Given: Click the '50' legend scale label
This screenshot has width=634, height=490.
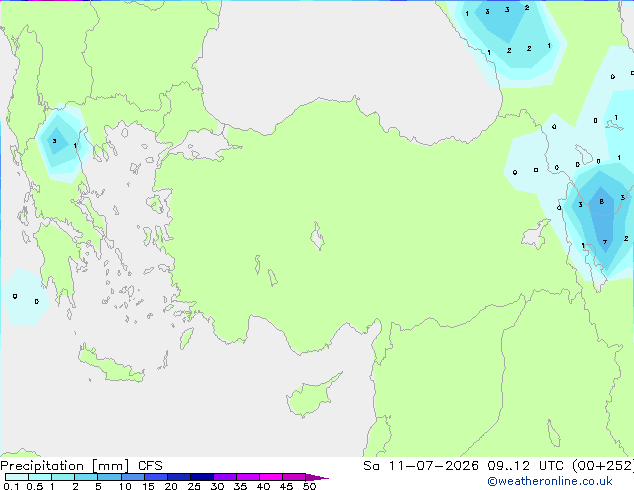Looking at the screenshot, I should tap(309, 486).
